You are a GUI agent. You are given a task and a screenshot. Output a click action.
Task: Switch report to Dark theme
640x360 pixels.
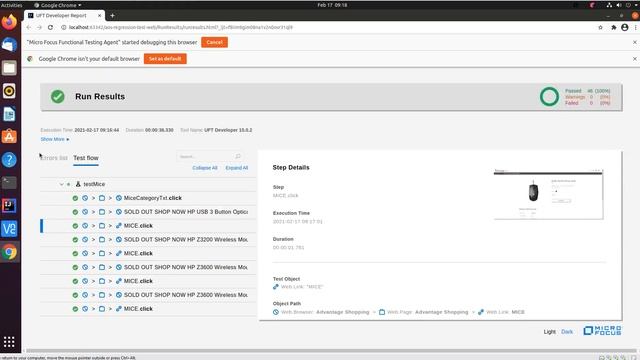point(567,332)
